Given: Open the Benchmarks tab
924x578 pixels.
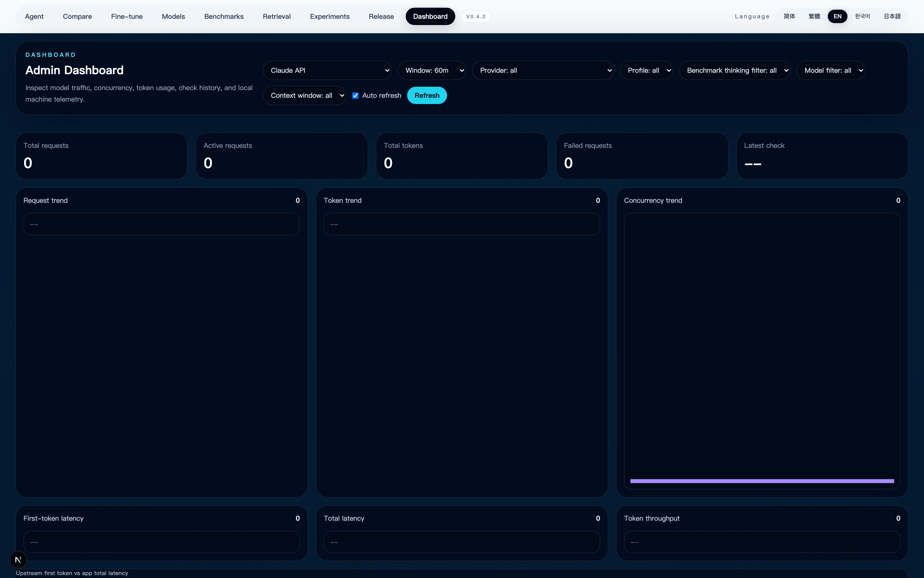Looking at the screenshot, I should coord(224,16).
